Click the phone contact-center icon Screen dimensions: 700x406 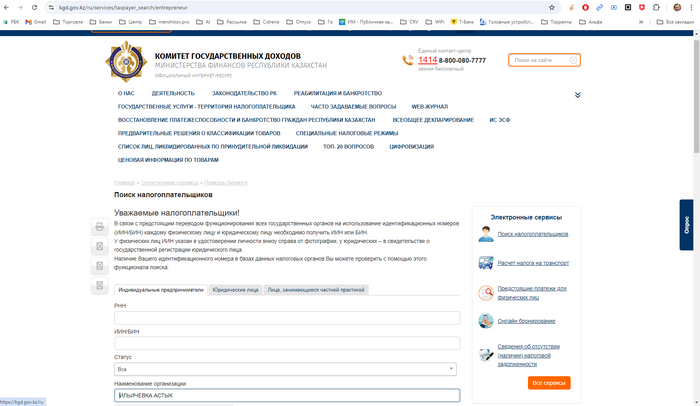click(x=408, y=60)
